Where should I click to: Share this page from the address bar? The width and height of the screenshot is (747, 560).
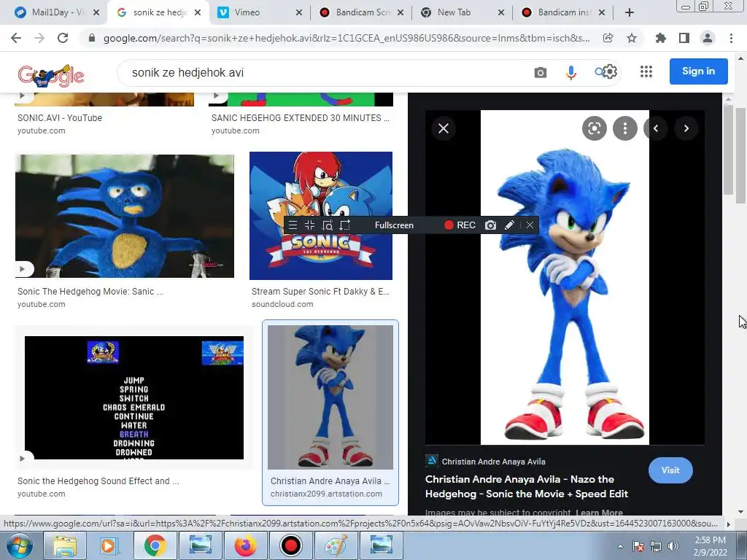(x=608, y=38)
